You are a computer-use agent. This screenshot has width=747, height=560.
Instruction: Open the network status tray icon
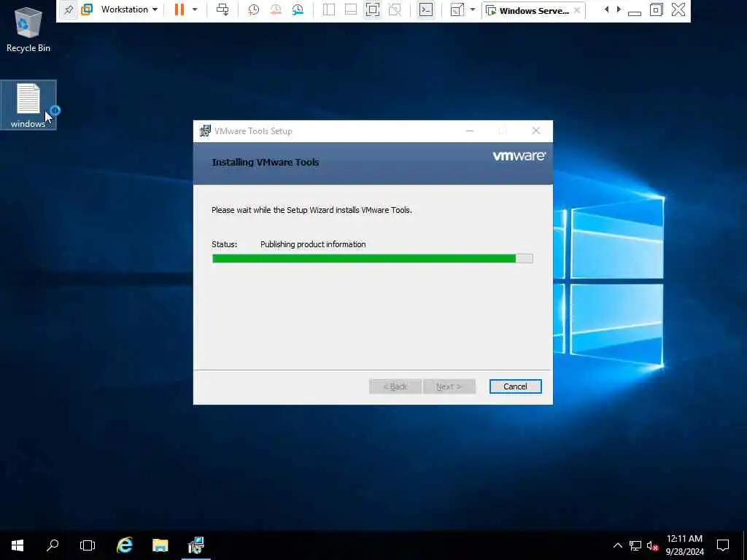635,545
